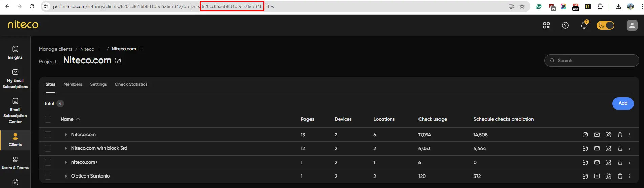This screenshot has width=644, height=188.
Task: Go to Manage clients breadcrumb
Action: pyautogui.click(x=56, y=49)
